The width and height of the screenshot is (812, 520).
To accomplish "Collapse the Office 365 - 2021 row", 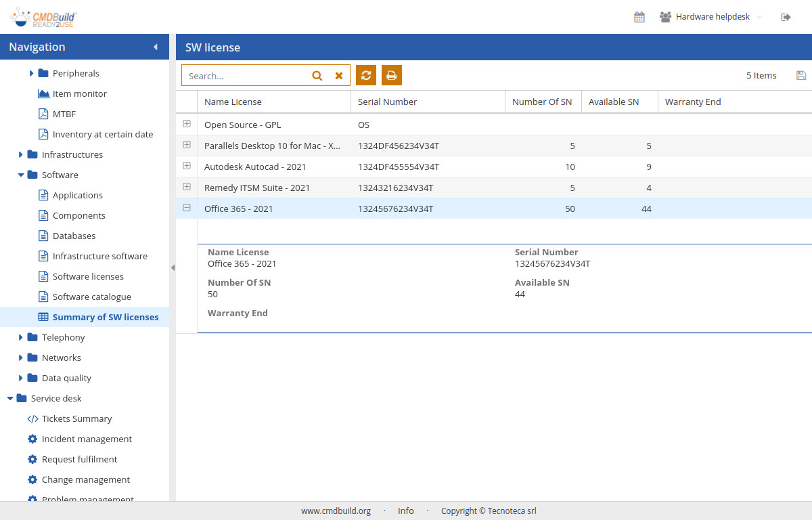I will (187, 208).
